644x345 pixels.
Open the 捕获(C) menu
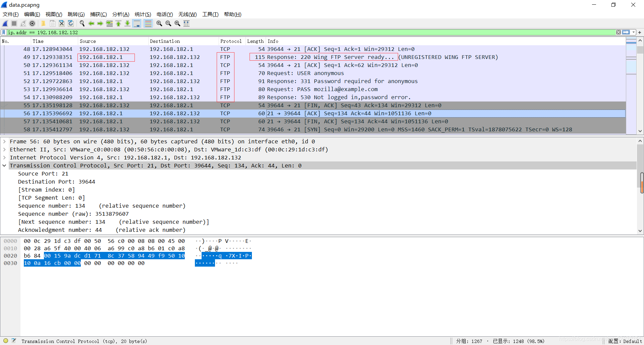click(99, 14)
